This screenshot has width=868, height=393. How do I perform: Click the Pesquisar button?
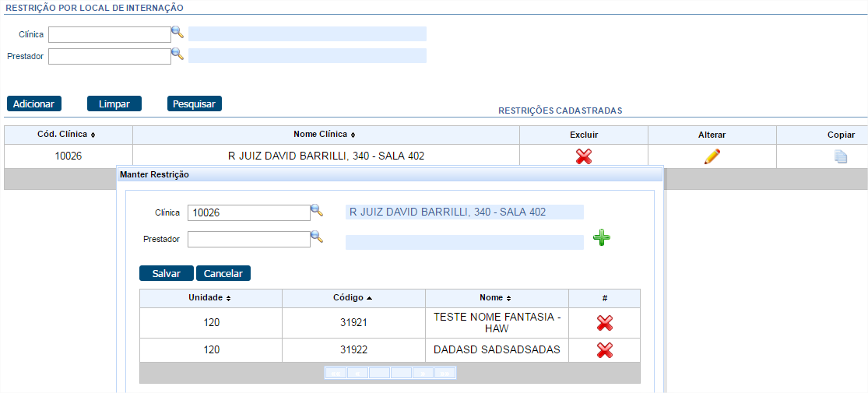point(195,104)
